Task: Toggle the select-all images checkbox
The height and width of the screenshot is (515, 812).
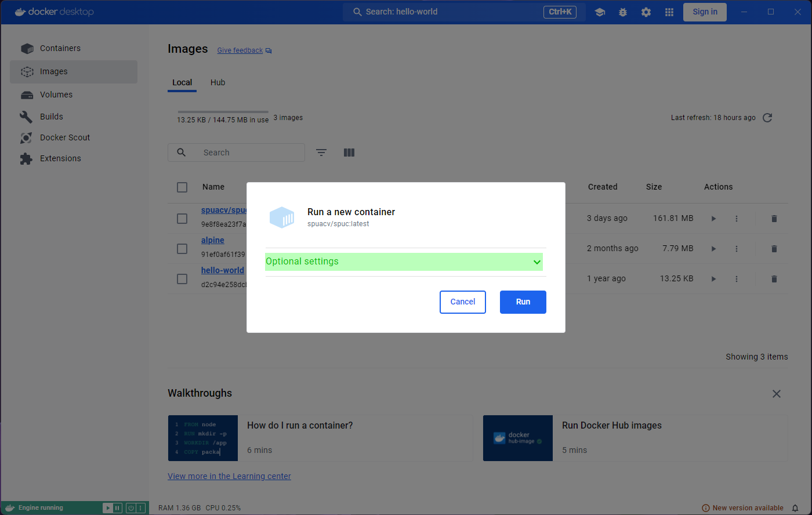Action: pyautogui.click(x=182, y=187)
